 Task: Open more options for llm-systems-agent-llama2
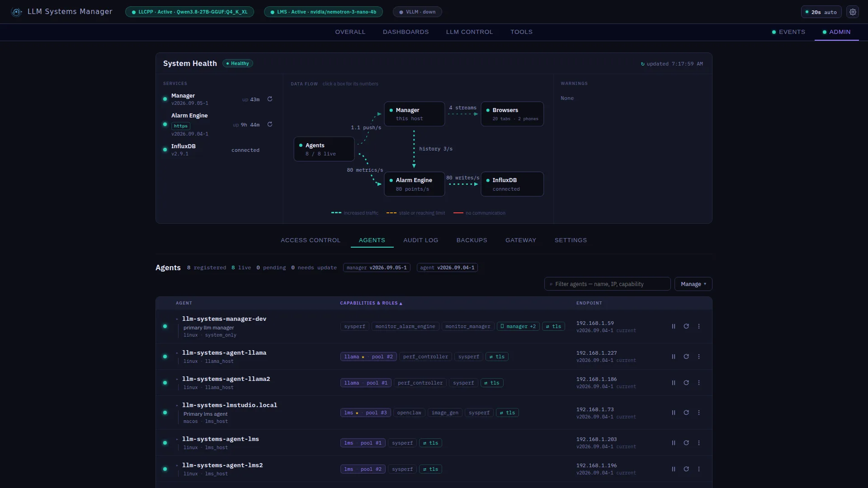pos(699,383)
